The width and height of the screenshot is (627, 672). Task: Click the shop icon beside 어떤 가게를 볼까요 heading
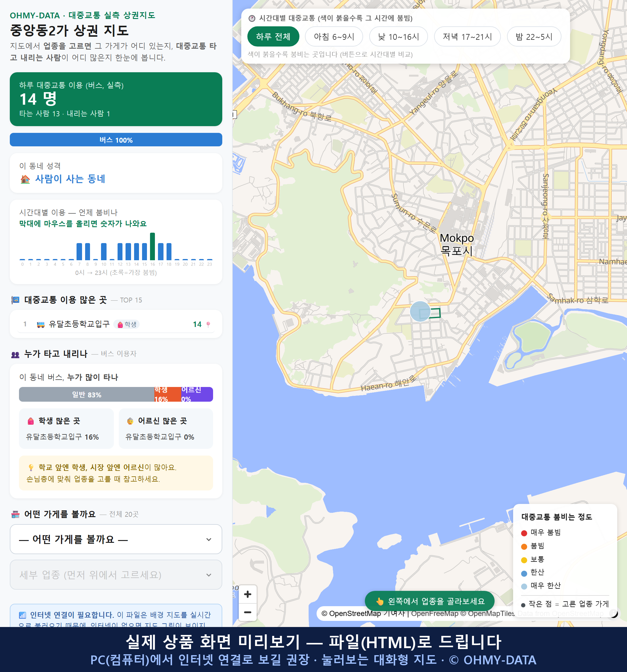click(x=15, y=514)
